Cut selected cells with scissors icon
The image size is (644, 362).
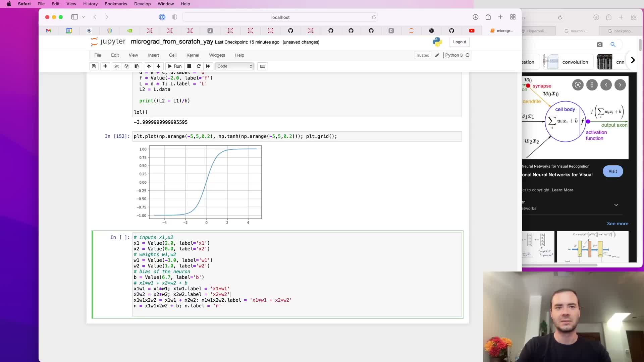pos(116,66)
